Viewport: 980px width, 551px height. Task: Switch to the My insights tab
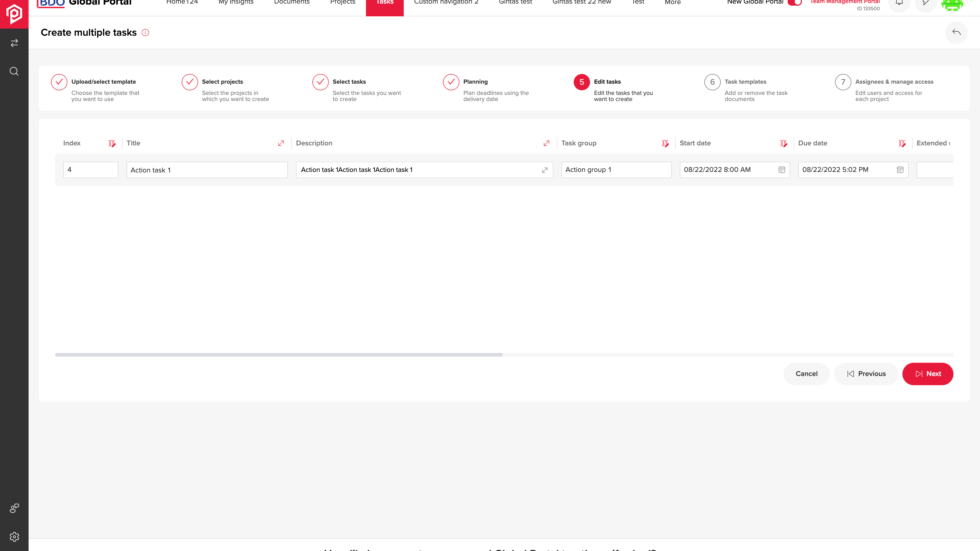point(236,2)
